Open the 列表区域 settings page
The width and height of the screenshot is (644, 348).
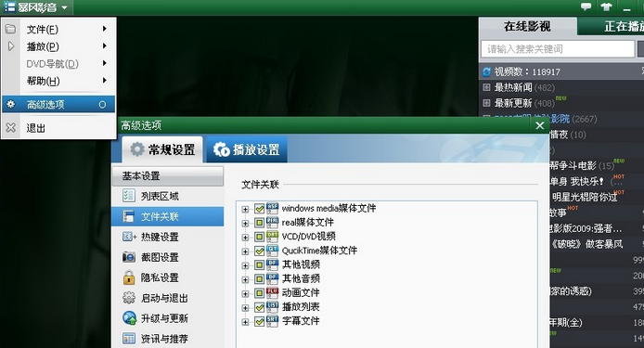pyautogui.click(x=168, y=196)
